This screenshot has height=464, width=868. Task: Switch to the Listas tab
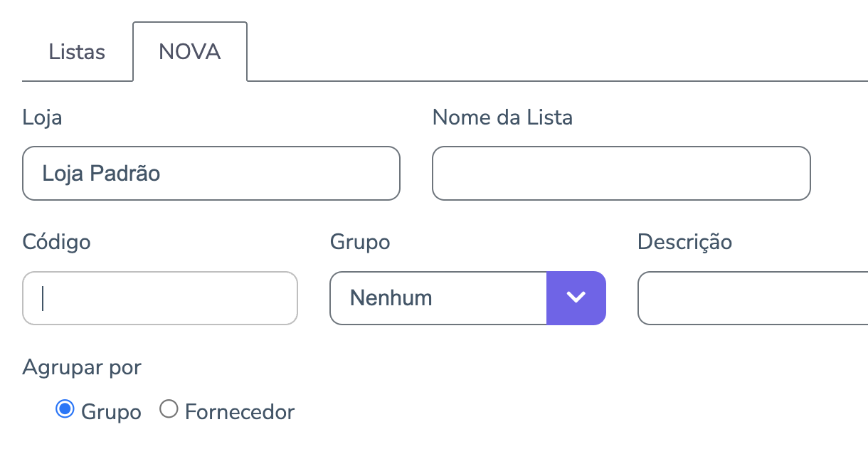(77, 52)
